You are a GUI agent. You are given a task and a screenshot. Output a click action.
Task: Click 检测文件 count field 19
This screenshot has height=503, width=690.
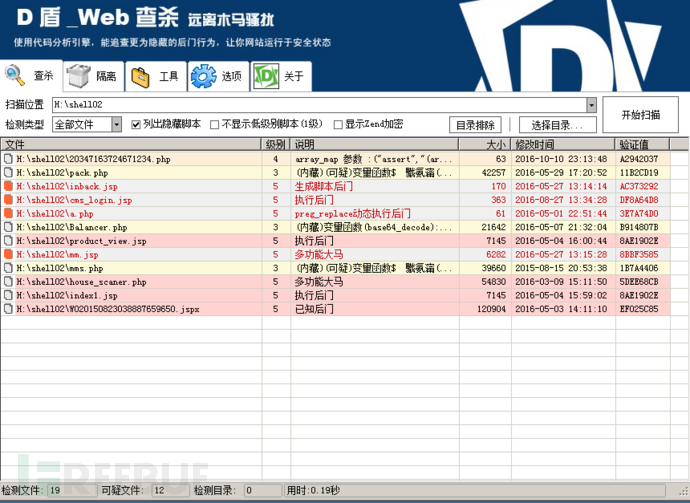click(x=73, y=491)
